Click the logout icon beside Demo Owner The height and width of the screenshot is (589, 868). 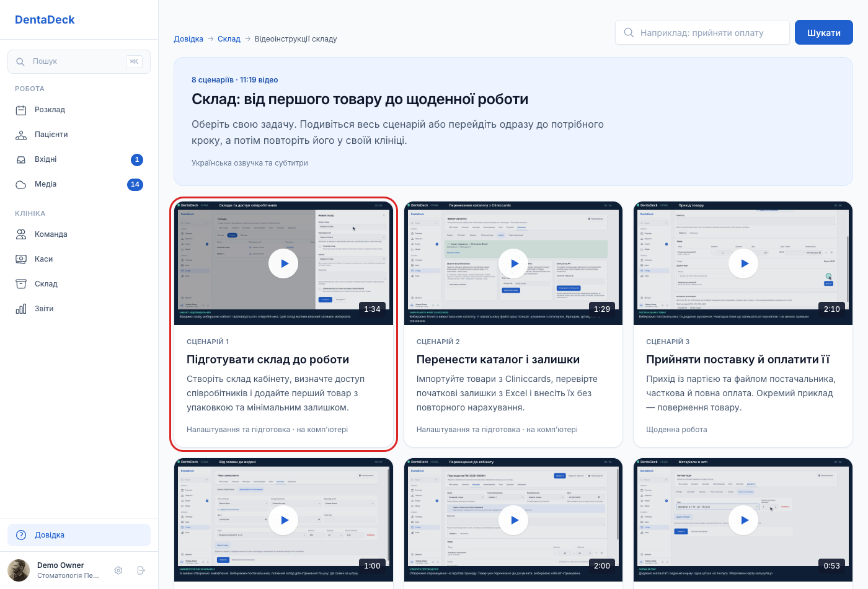point(141,570)
